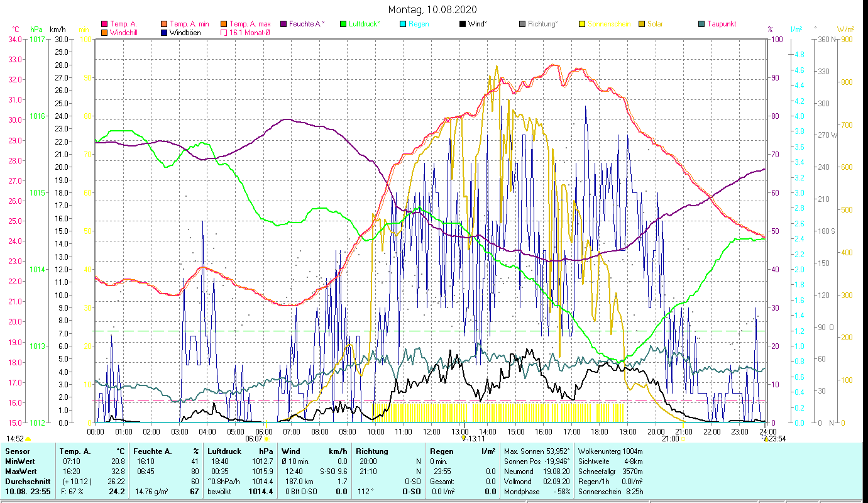The height and width of the screenshot is (503, 868).
Task: Click the yellow icon beside 14:52
Action: point(28,439)
